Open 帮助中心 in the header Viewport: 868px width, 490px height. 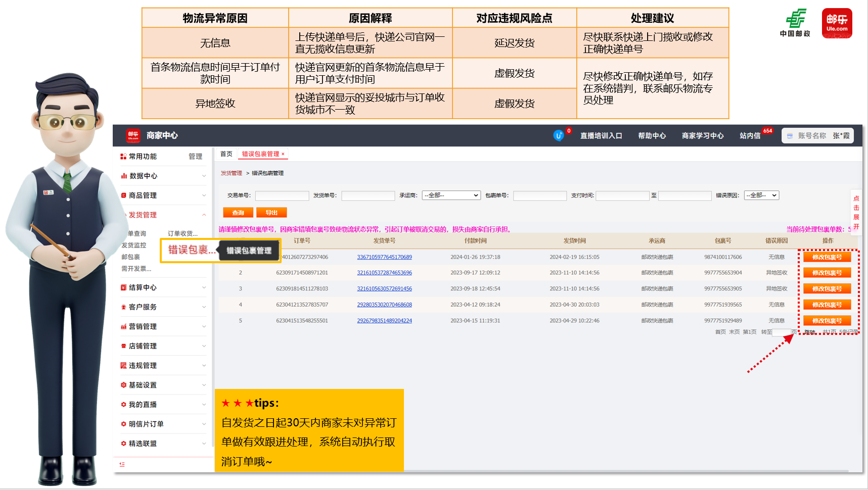tap(652, 136)
